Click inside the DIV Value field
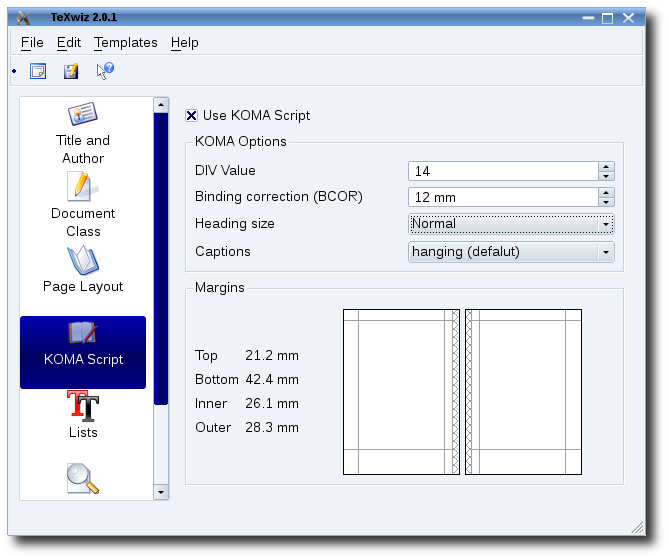The width and height of the screenshot is (669, 559). coord(503,172)
